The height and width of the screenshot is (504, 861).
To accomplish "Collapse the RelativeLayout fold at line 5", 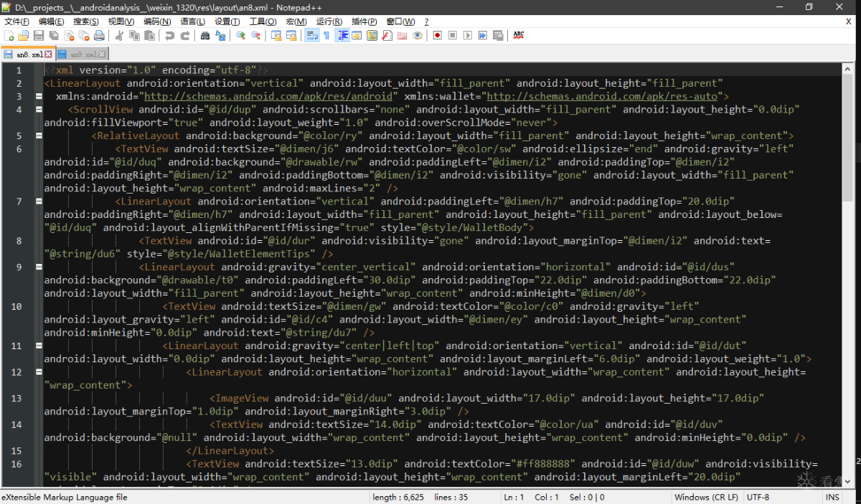I will [x=39, y=135].
